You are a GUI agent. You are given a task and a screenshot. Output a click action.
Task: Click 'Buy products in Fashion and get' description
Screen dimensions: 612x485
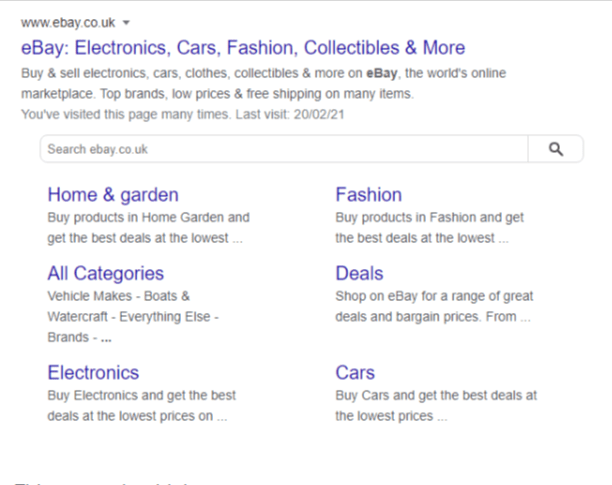pyautogui.click(x=429, y=217)
